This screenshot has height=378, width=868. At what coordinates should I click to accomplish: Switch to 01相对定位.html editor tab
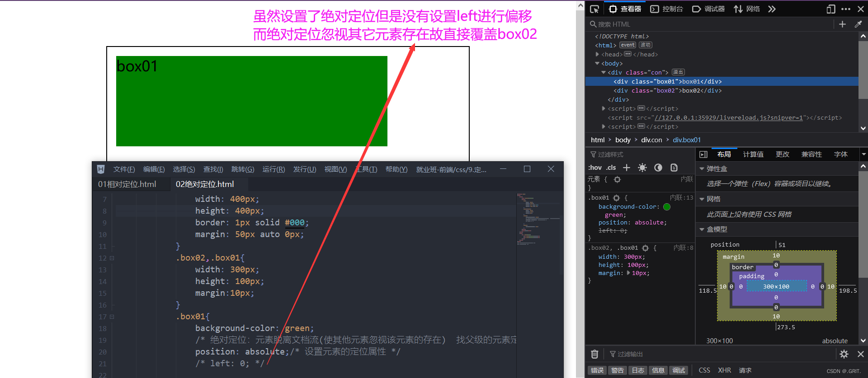(x=127, y=184)
